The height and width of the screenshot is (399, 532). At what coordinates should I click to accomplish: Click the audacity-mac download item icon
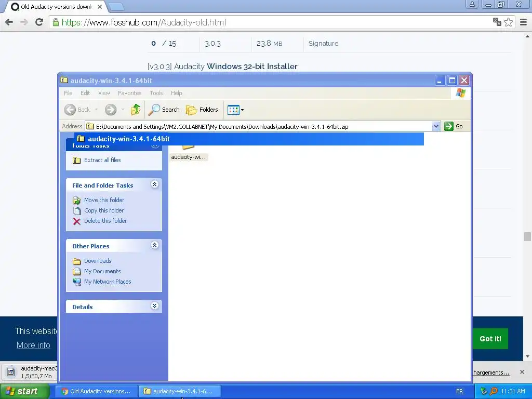(x=11, y=372)
